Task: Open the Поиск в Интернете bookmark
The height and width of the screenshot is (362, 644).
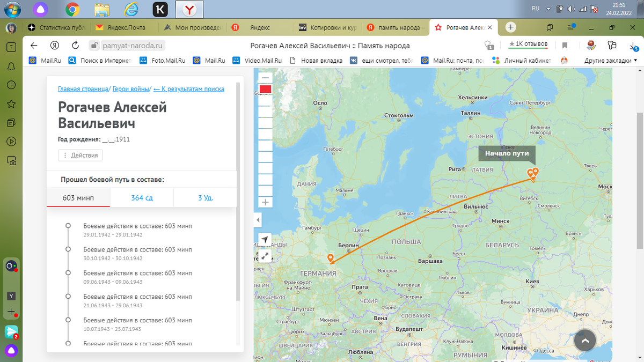Action: pos(100,61)
